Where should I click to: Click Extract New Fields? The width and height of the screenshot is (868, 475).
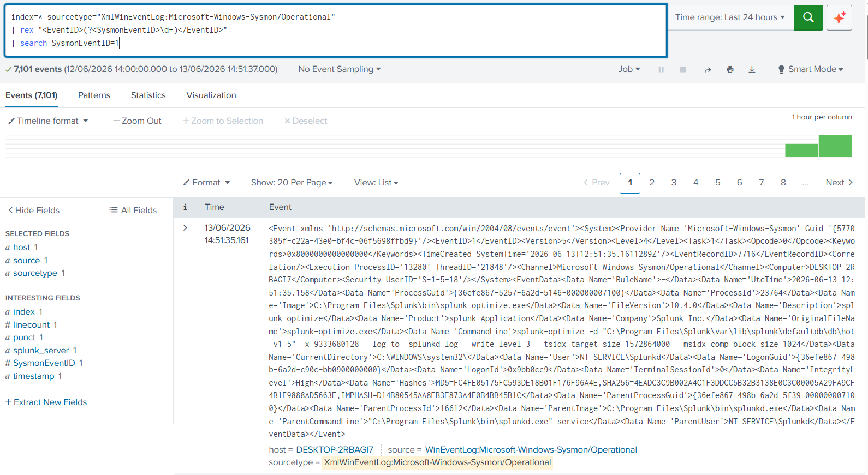click(x=46, y=402)
